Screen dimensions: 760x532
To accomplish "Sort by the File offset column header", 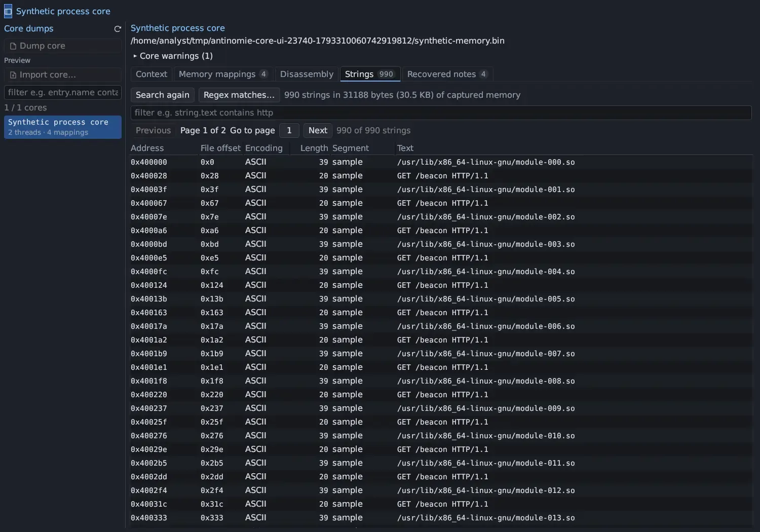I will tap(220, 148).
